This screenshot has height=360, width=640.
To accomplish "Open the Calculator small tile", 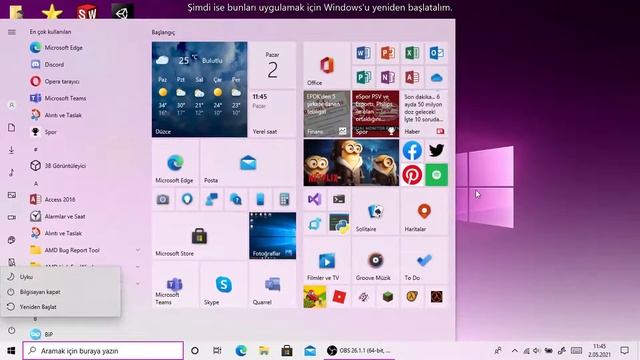I will [284, 199].
